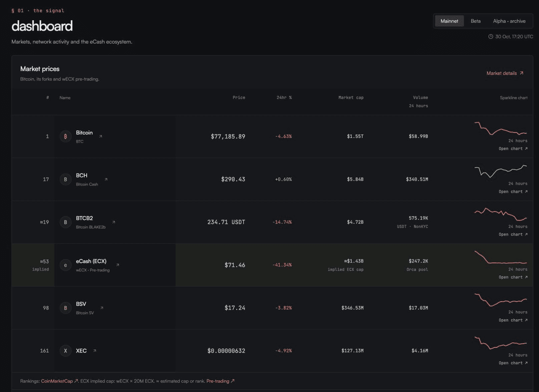
Task: Open external link arrow next to XEC
Action: coord(95,351)
